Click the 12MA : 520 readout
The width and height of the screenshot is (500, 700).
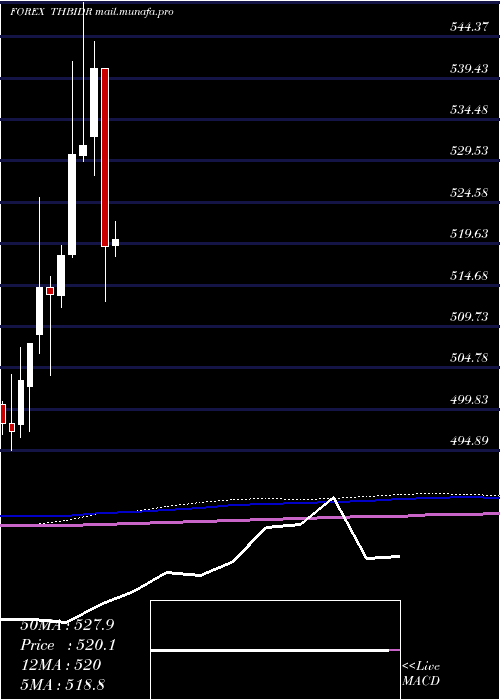coord(61,665)
